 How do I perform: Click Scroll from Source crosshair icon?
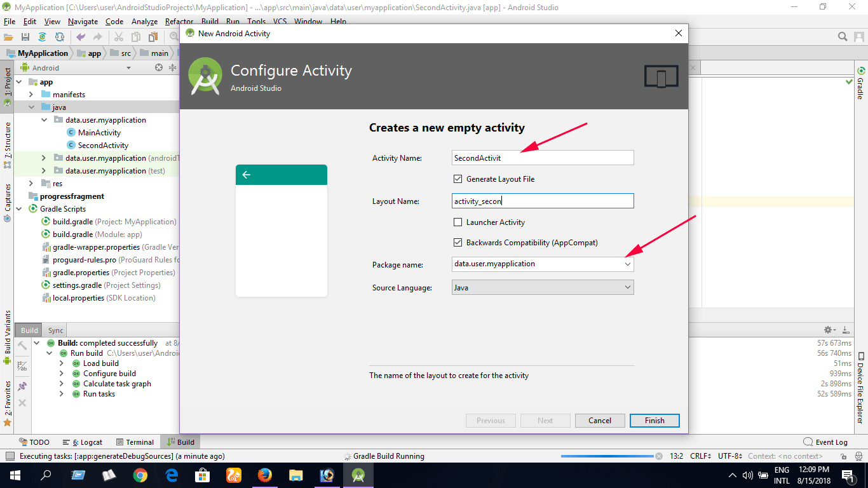[x=159, y=68]
